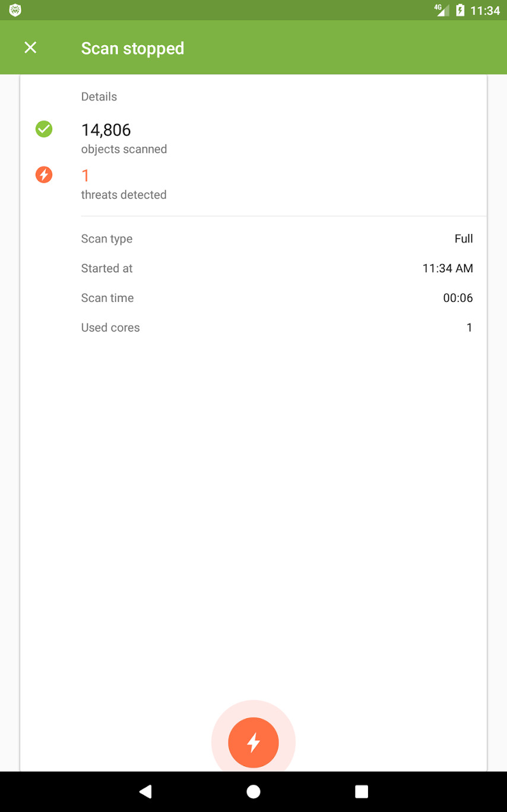507x812 pixels.
Task: Open recent apps with square button
Action: [362, 791]
